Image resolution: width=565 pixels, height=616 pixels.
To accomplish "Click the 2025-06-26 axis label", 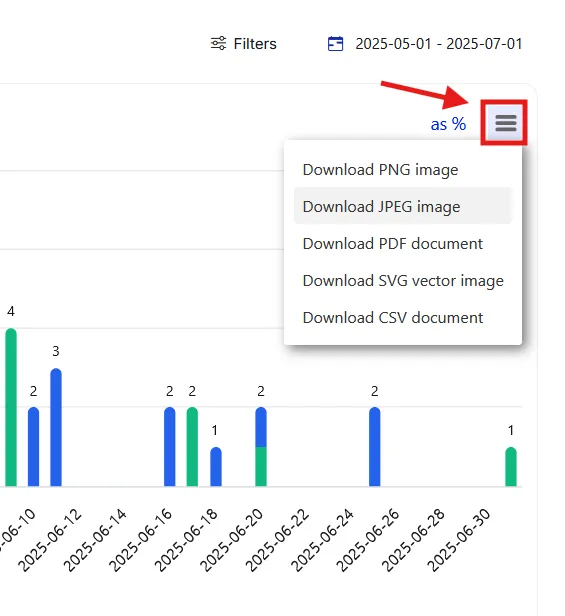I will point(368,540).
